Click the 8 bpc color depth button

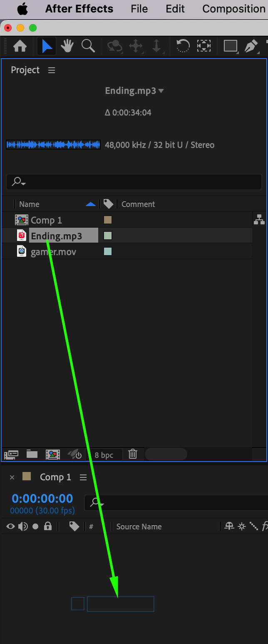tap(104, 455)
